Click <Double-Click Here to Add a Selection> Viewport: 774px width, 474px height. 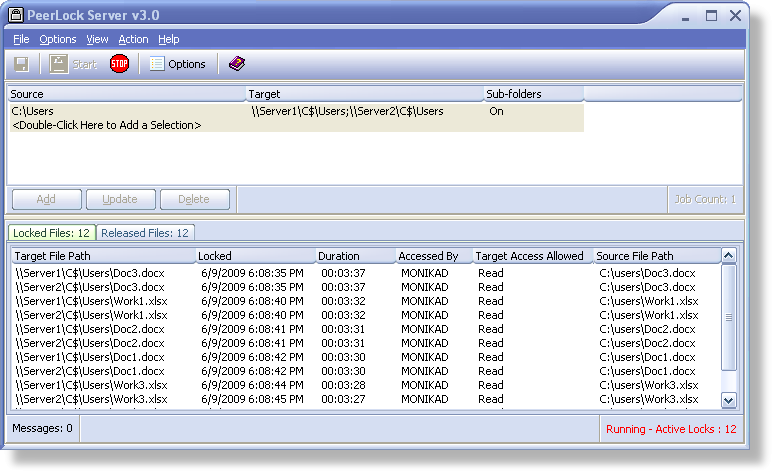point(107,125)
